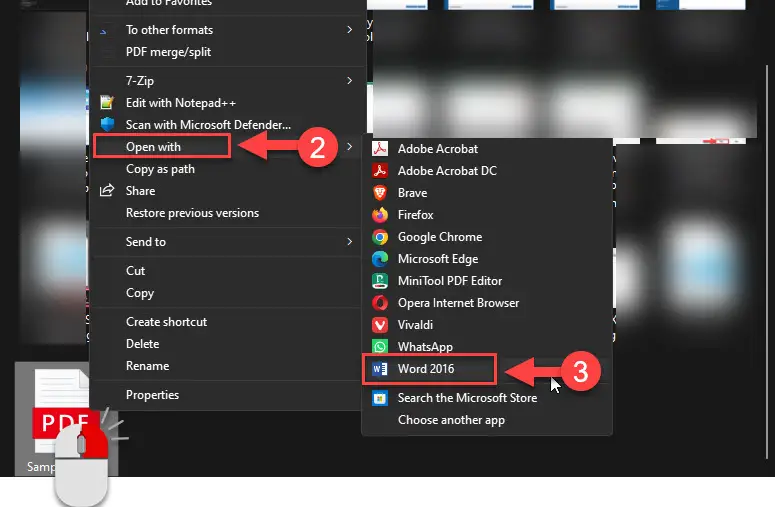Choose Edit with Notepad++

[x=227, y=103]
